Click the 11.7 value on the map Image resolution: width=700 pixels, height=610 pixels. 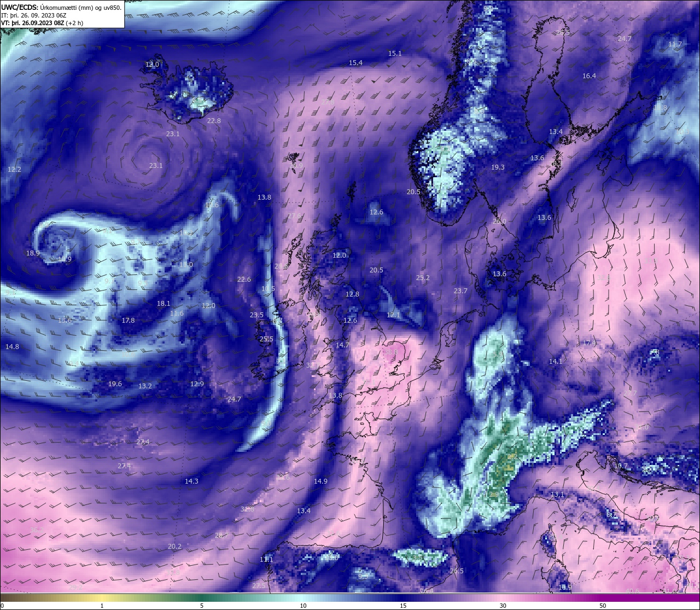pyautogui.click(x=675, y=44)
